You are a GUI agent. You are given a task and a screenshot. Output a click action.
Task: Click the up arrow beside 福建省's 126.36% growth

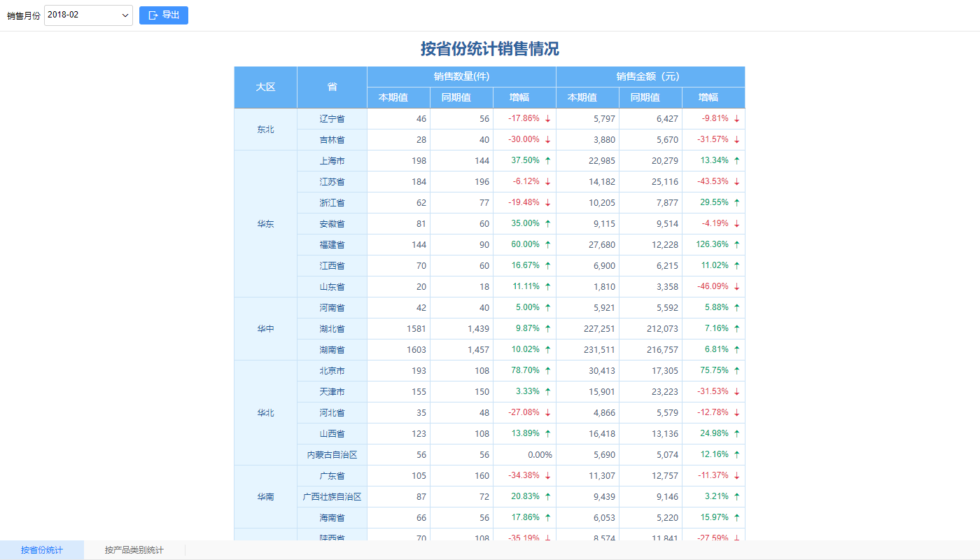click(736, 244)
